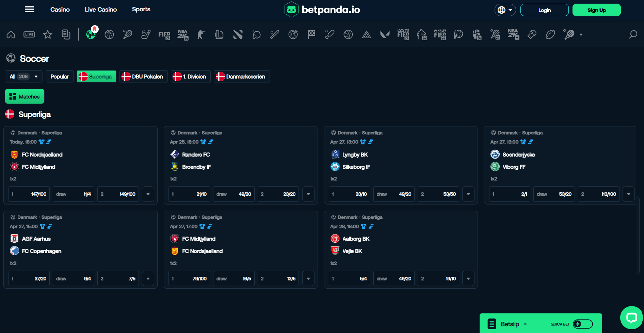Expand more markets for Nordsjaelland vs Midtjylland today
Viewport: 644px width, 333px height.
tap(148, 194)
